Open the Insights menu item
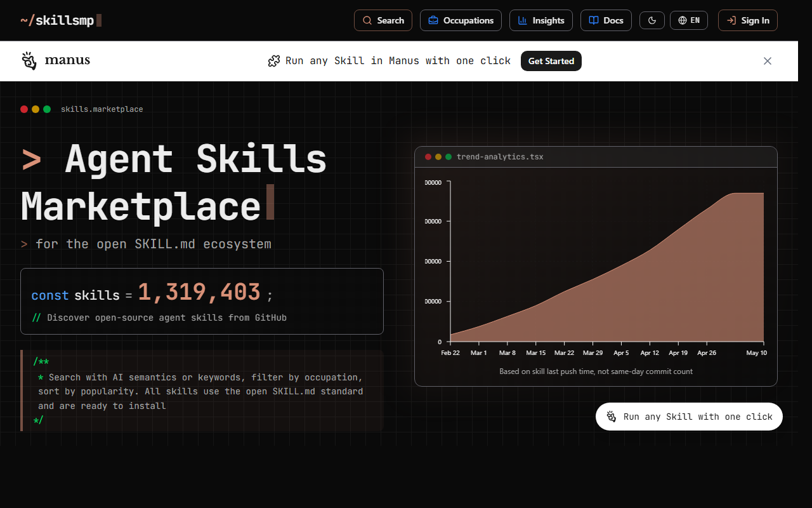The image size is (812, 508). point(541,20)
